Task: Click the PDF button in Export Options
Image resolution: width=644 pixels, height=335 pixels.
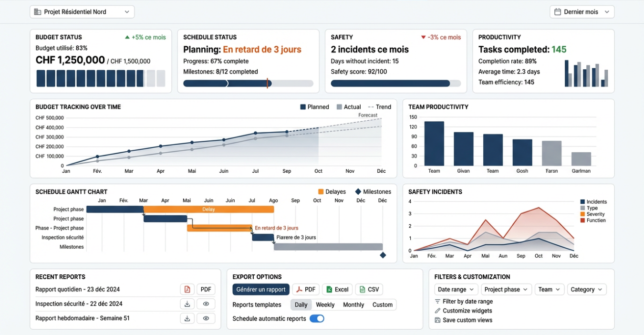Action: coord(305,289)
